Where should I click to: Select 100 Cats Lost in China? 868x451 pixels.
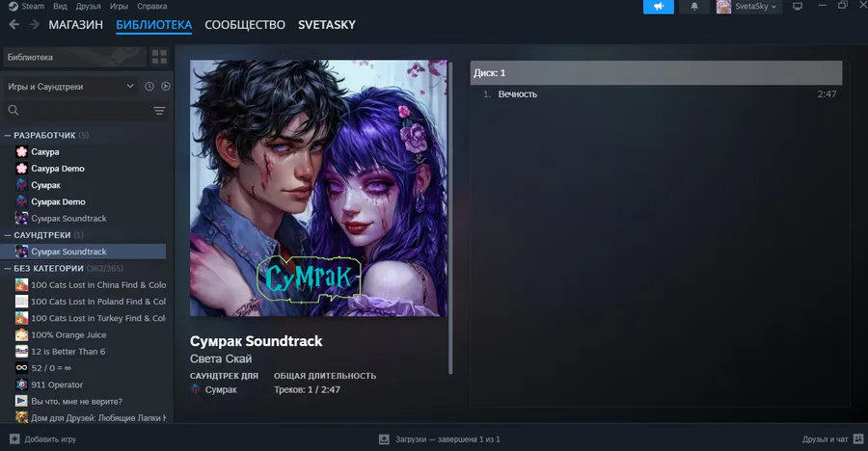(98, 284)
